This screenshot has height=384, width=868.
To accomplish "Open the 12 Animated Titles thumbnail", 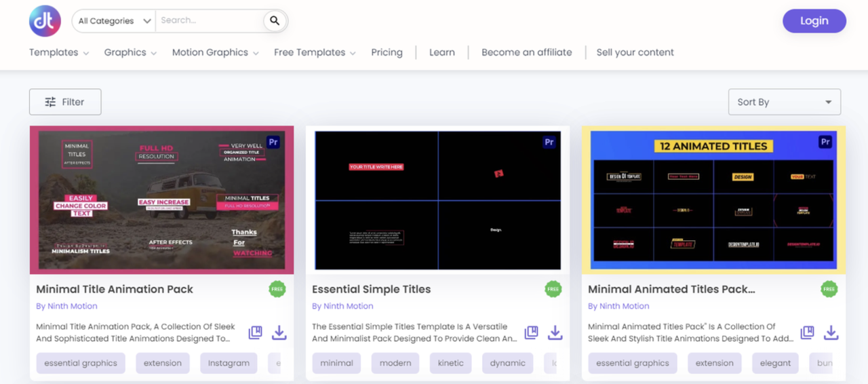I will pos(713,200).
